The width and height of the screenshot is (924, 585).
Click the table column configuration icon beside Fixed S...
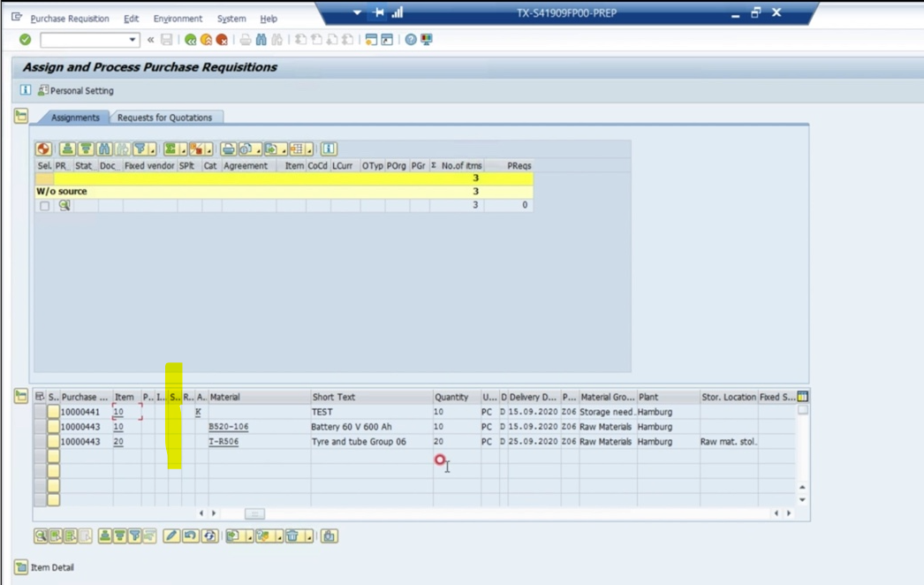point(803,397)
